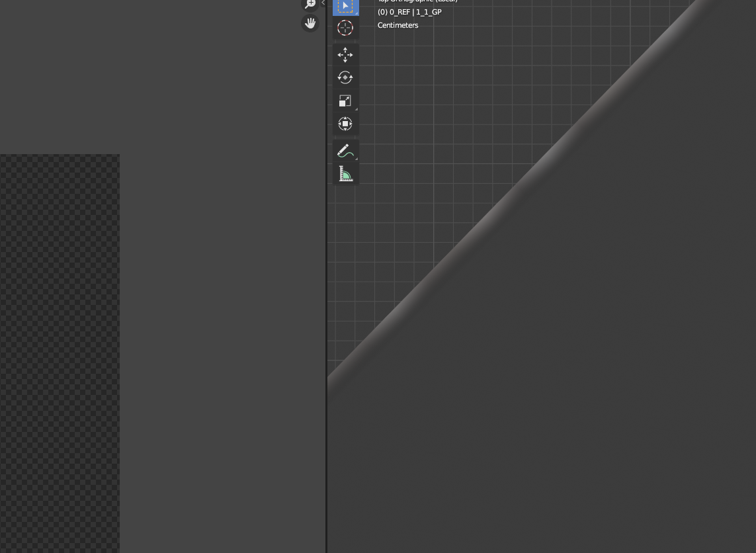Click the 'Top Orthographic' view name text
Viewport: 756px width, 553px height.
417,1
